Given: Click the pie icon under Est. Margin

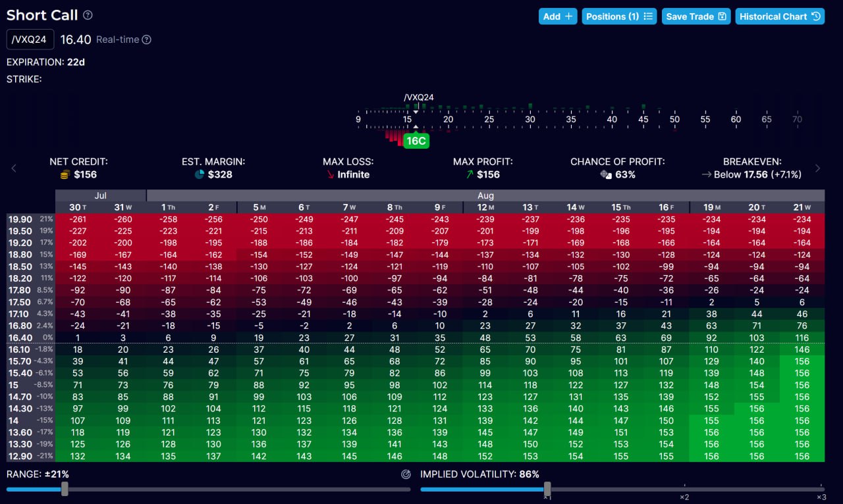Looking at the screenshot, I should [200, 174].
